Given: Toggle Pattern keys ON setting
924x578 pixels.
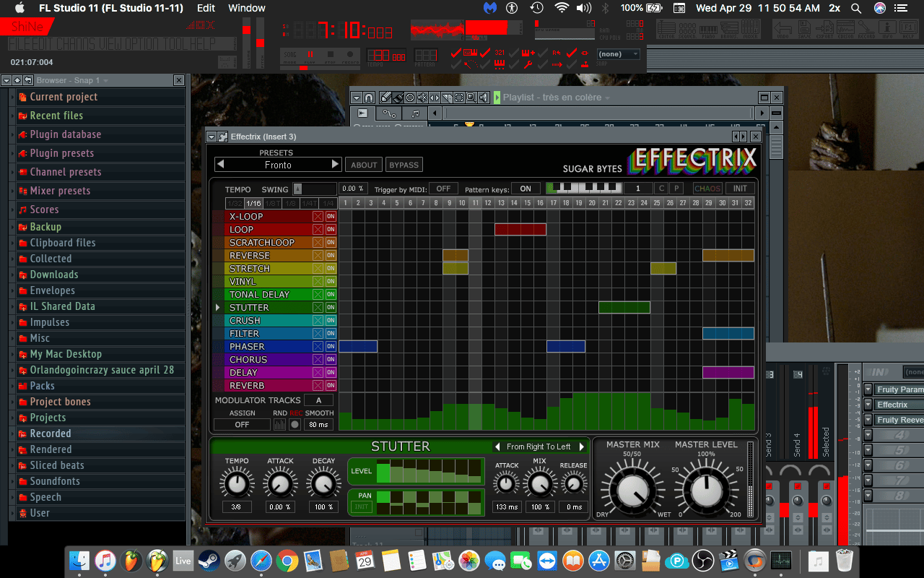Looking at the screenshot, I should tap(526, 189).
